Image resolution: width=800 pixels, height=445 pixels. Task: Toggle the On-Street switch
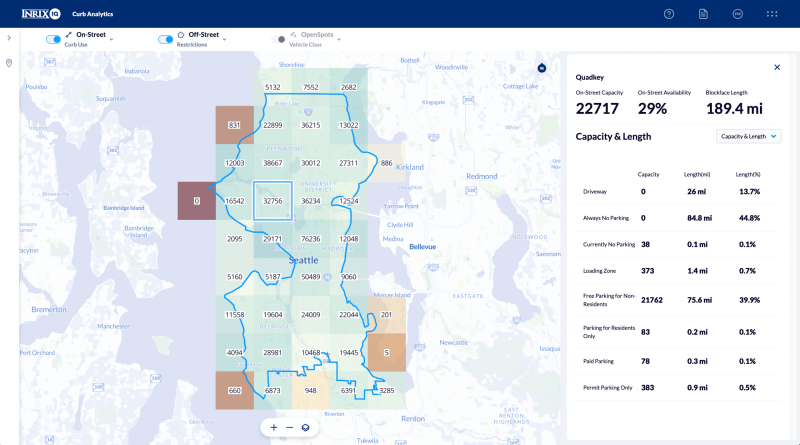pos(53,39)
